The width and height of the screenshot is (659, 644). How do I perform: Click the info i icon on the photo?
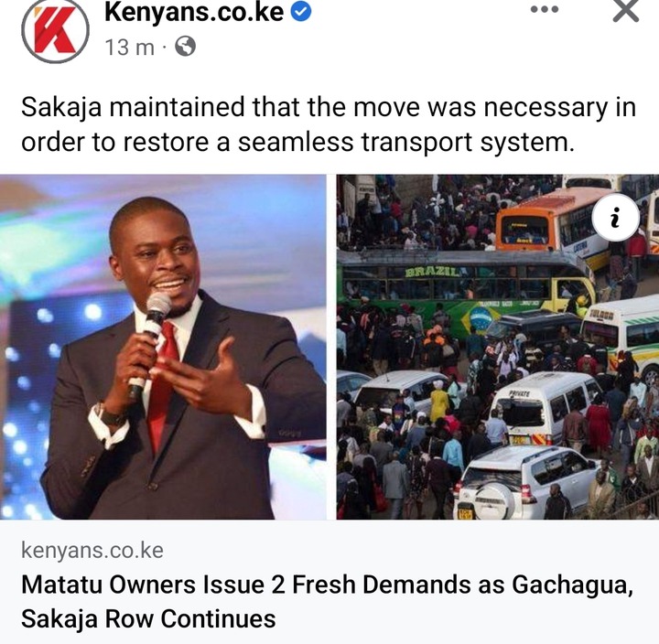click(616, 218)
